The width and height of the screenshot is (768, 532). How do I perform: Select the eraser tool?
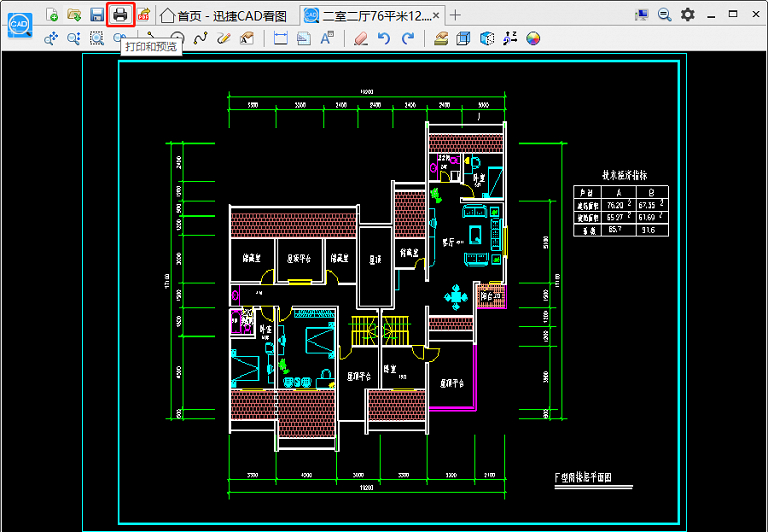tap(360, 38)
